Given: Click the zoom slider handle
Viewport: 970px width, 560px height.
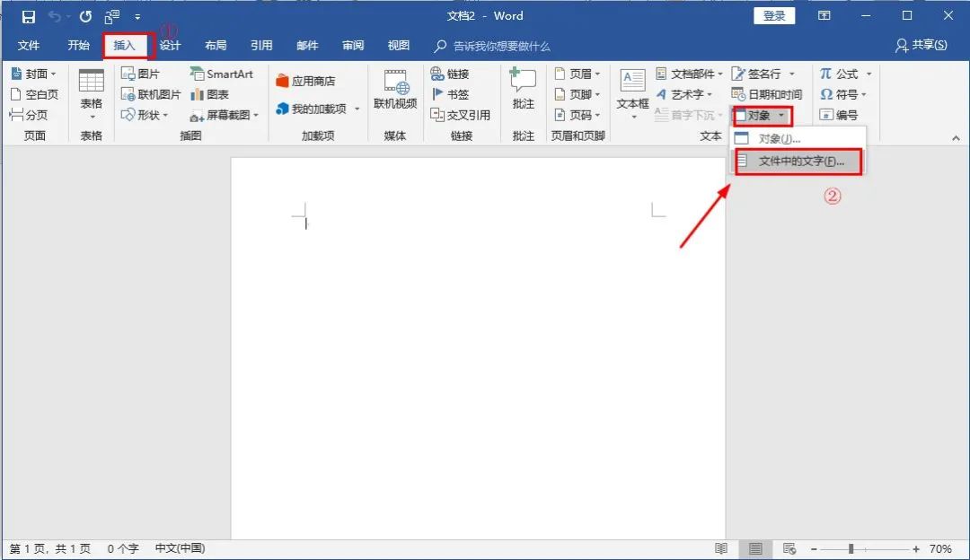Looking at the screenshot, I should (851, 549).
